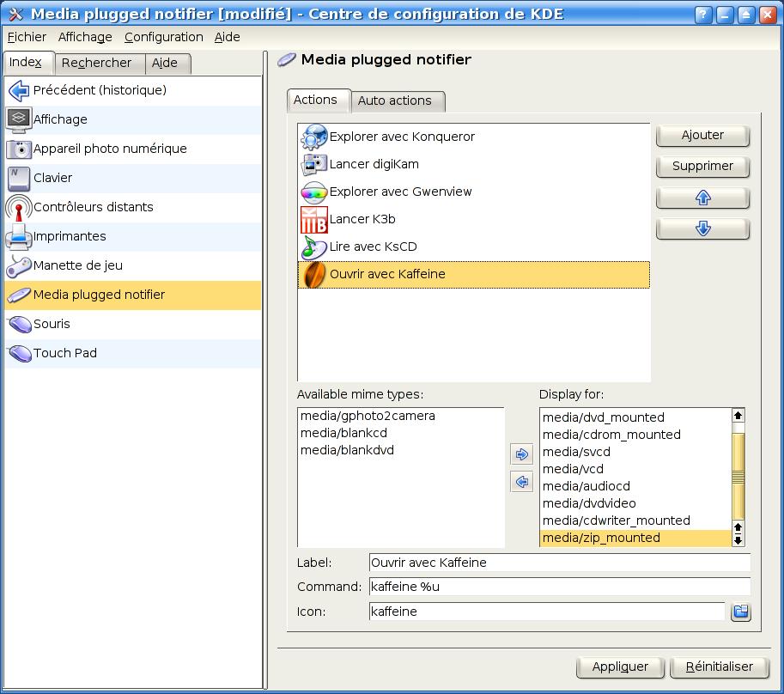Click the back arrow icon for Précédent
Viewport: 784px width, 694px height.
click(19, 90)
